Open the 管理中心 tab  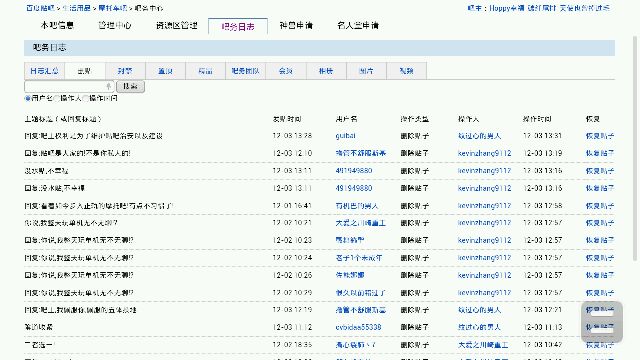pos(115,25)
